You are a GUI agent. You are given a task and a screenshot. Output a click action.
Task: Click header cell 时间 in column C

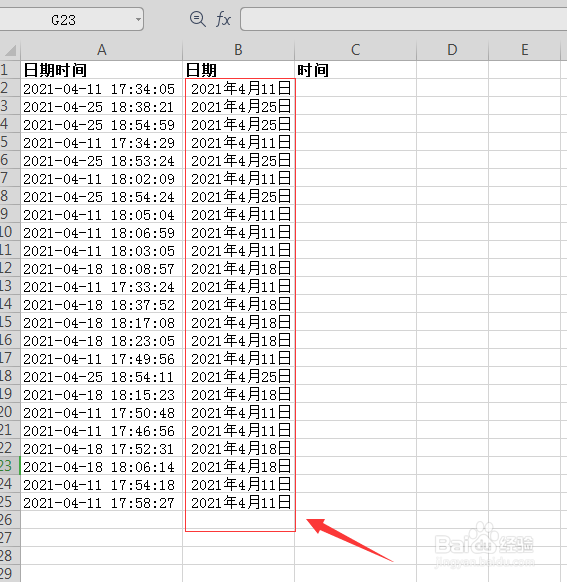pyautogui.click(x=355, y=70)
